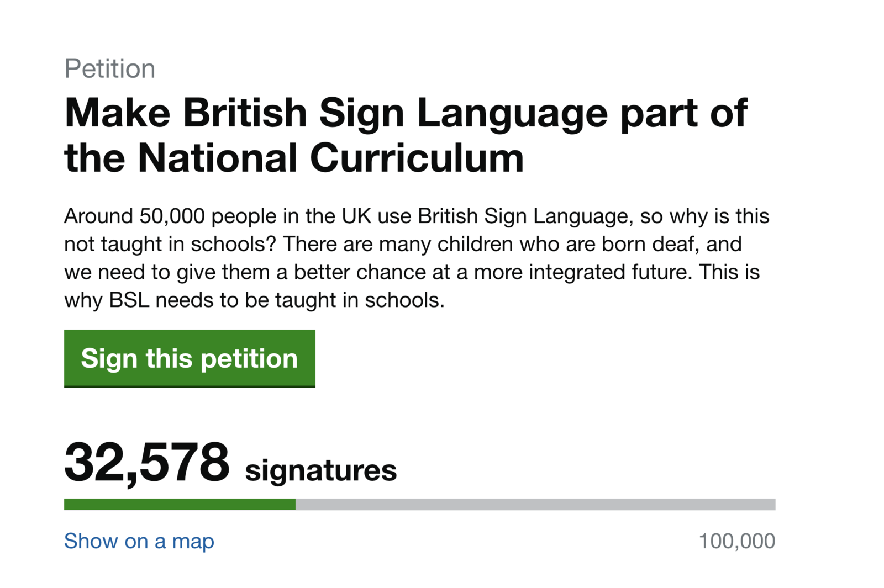Screen dimensions: 884x588
Task: Click the word Curriculum in the heading
Action: [417, 158]
